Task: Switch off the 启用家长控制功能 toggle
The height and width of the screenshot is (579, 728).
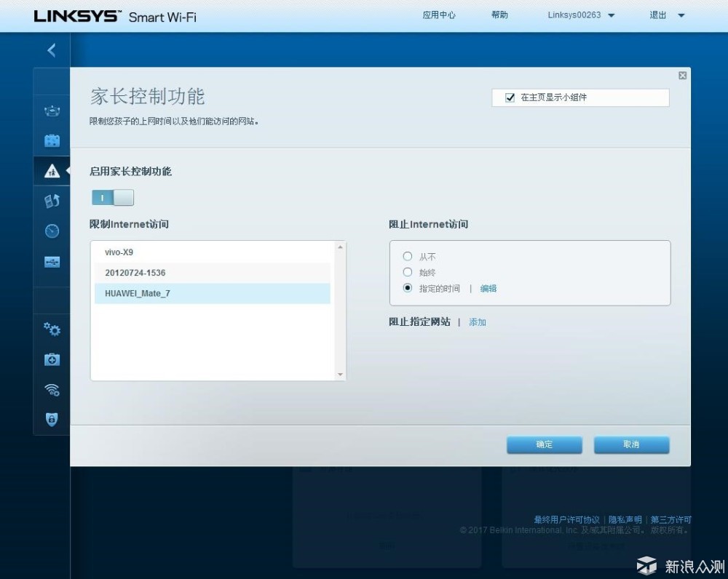Action: [x=113, y=198]
